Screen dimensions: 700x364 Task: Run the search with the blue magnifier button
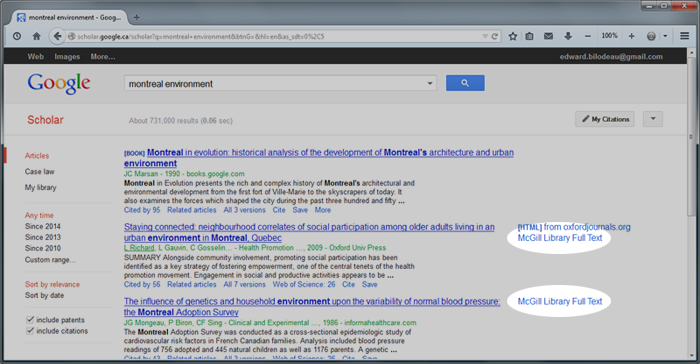pyautogui.click(x=465, y=83)
